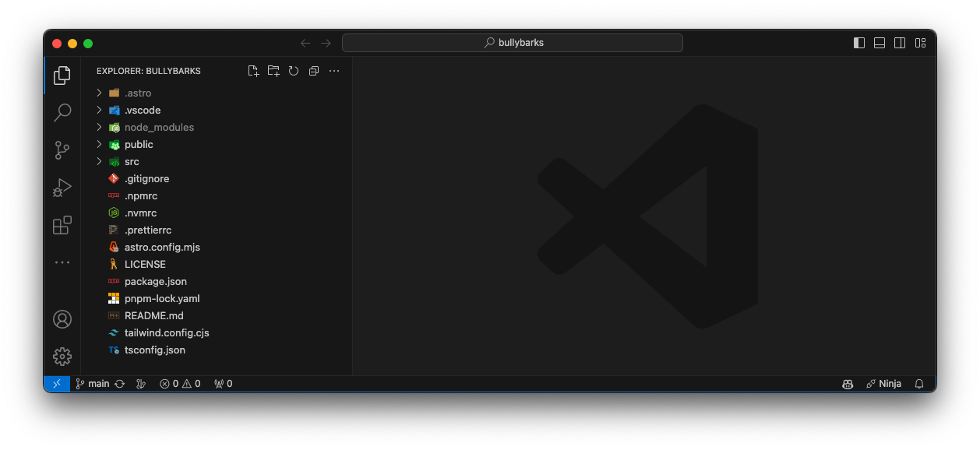Screen dimensions: 980x450
Task: Open remote window from status bar
Action: coord(57,384)
